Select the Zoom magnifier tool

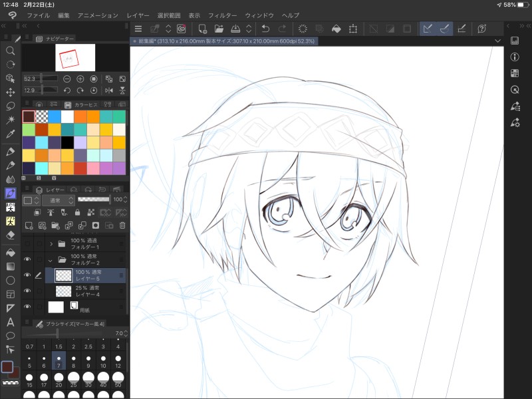pyautogui.click(x=11, y=51)
